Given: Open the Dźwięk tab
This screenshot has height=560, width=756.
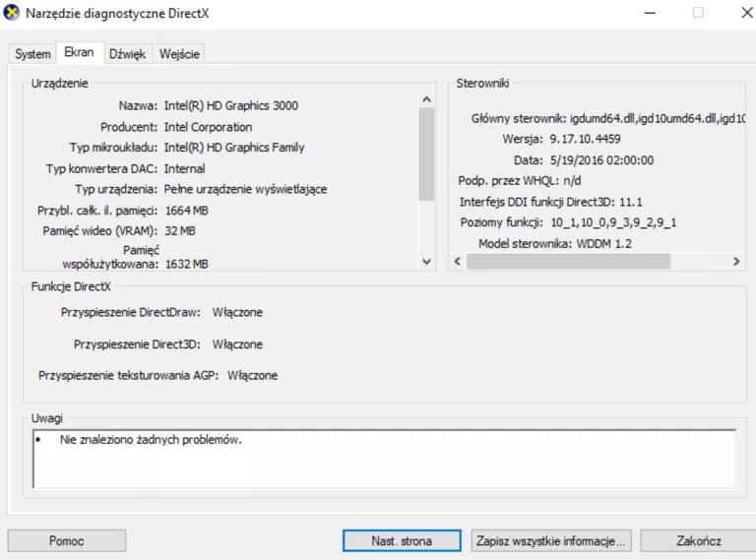Looking at the screenshot, I should (127, 54).
